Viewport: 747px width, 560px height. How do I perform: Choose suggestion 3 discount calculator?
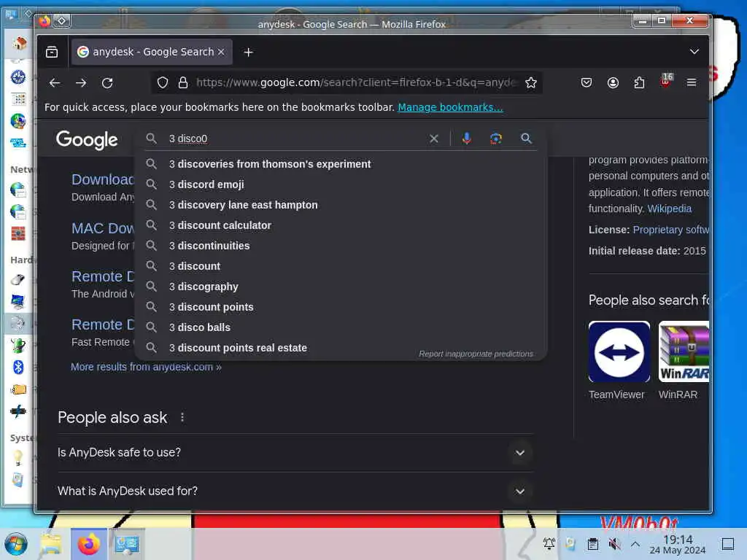pos(341,226)
